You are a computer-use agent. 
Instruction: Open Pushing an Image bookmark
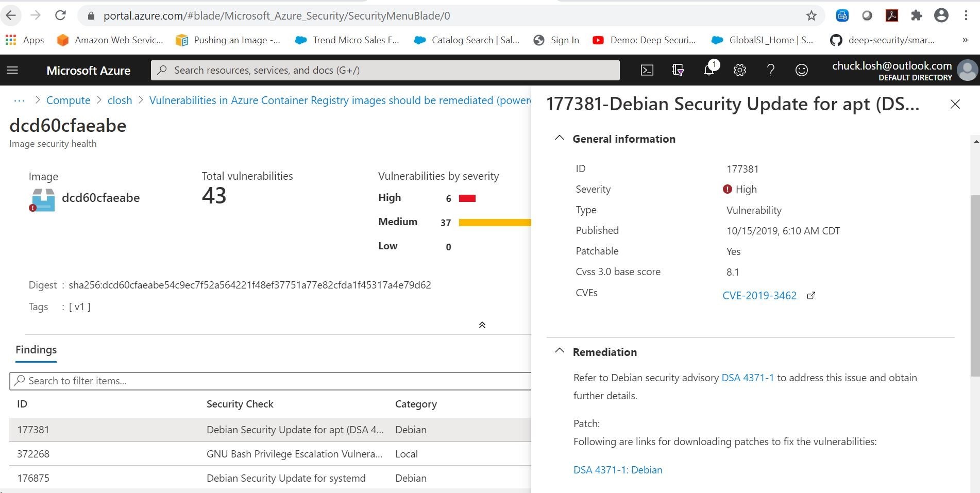pyautogui.click(x=228, y=40)
